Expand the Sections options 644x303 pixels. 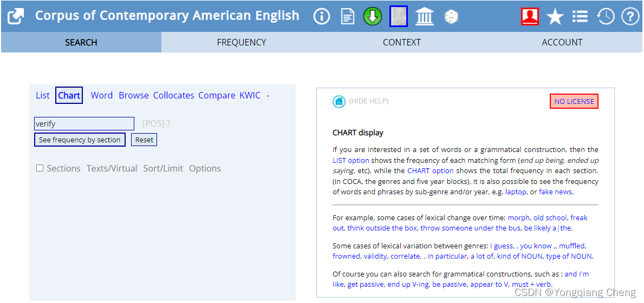point(64,168)
